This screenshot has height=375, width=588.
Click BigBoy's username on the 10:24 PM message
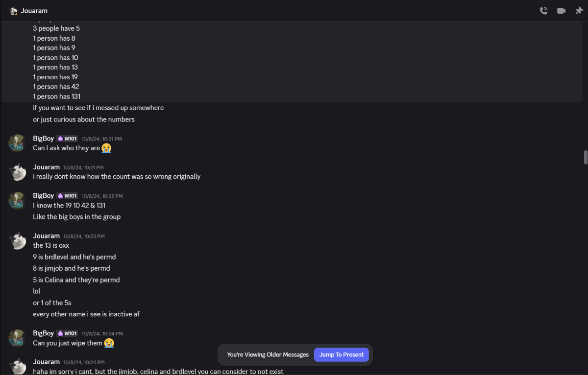coord(43,333)
